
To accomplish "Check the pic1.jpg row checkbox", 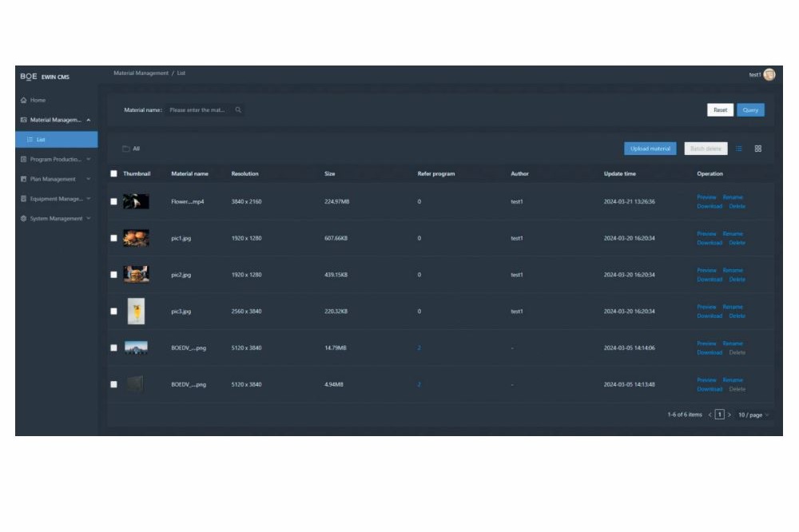I will coord(113,239).
